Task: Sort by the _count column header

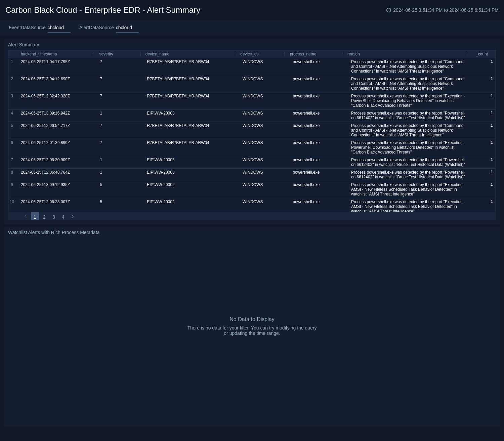Action: pyautogui.click(x=482, y=54)
